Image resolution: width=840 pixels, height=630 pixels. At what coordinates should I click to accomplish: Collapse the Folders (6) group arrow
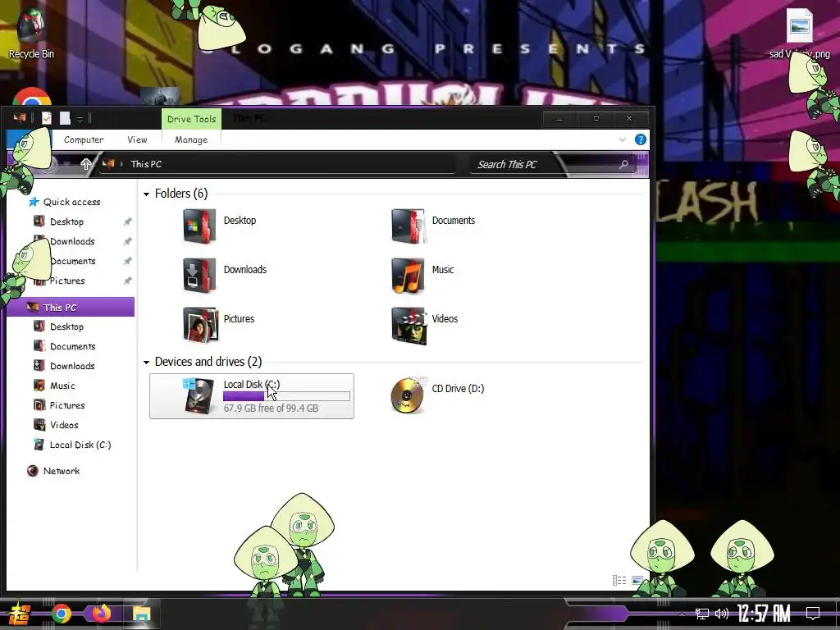(x=146, y=194)
